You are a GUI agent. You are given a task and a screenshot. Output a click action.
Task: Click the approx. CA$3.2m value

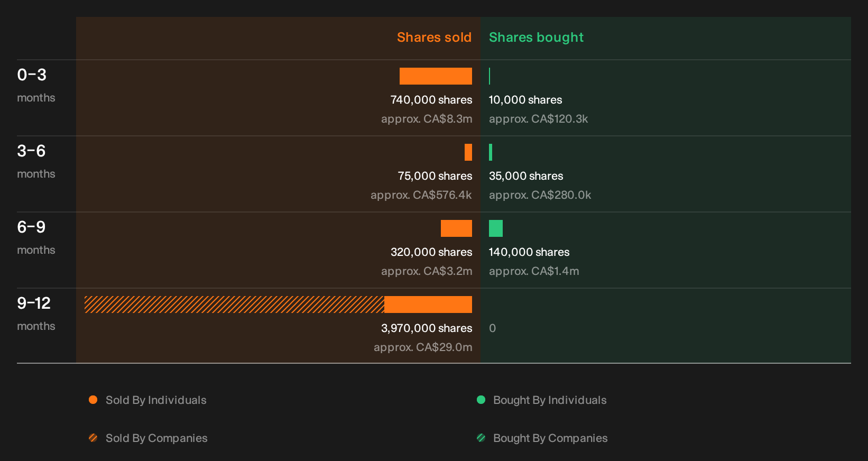[427, 271]
